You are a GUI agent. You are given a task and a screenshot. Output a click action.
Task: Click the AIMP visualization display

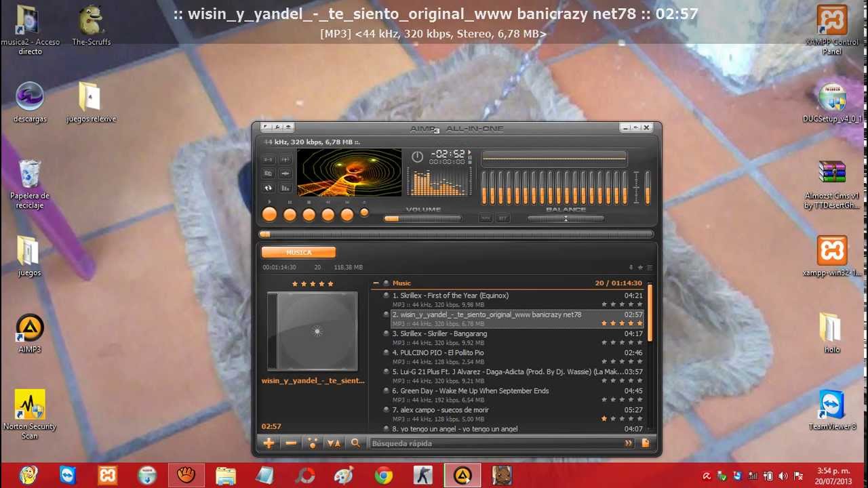tap(349, 172)
